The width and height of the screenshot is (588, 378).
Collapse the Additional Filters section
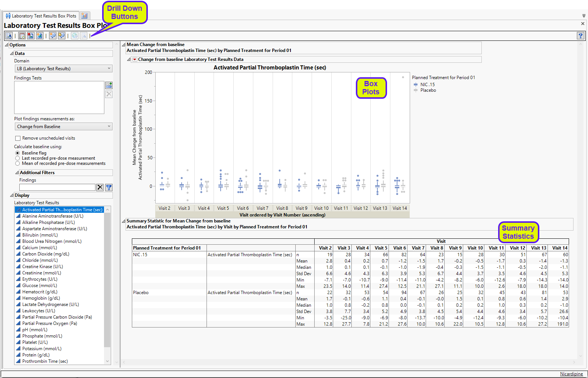[17, 173]
